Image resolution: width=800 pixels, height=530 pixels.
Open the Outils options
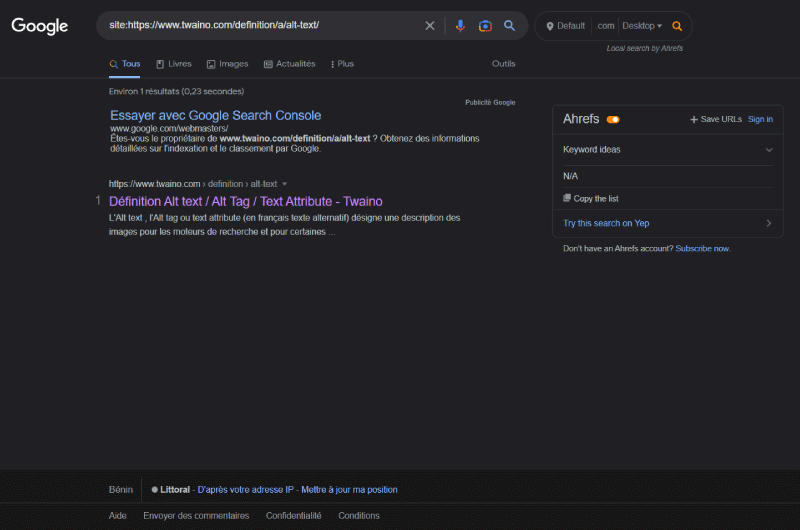click(x=504, y=64)
